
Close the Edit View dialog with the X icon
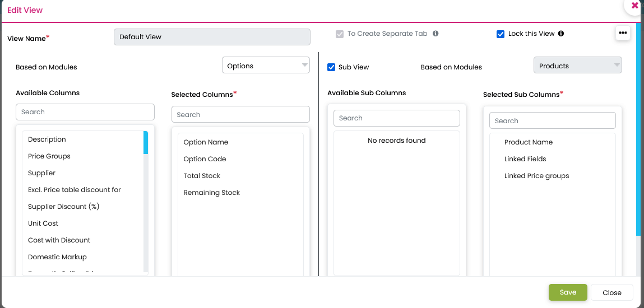click(634, 6)
